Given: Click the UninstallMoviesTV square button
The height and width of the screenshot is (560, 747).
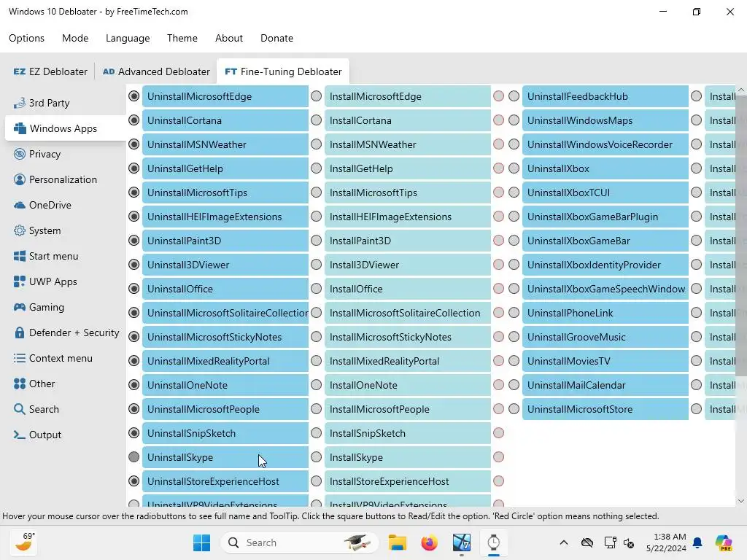Looking at the screenshot, I should pos(605,362).
